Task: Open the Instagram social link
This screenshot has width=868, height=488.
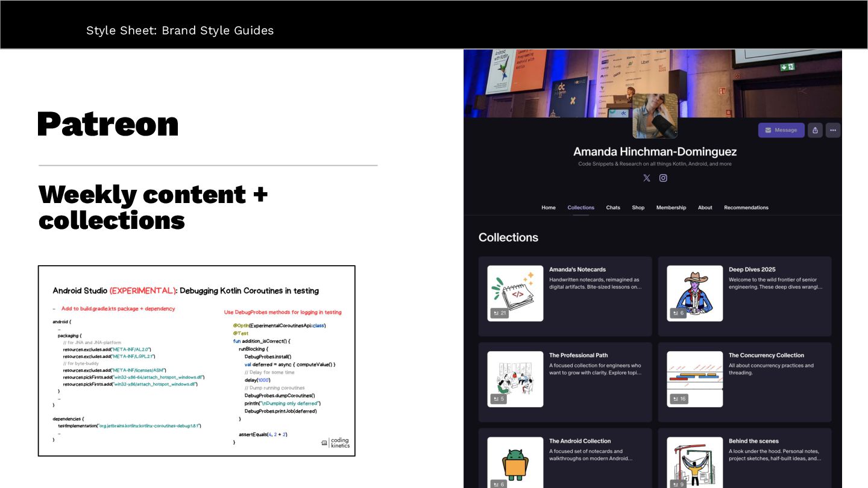Action: click(663, 178)
